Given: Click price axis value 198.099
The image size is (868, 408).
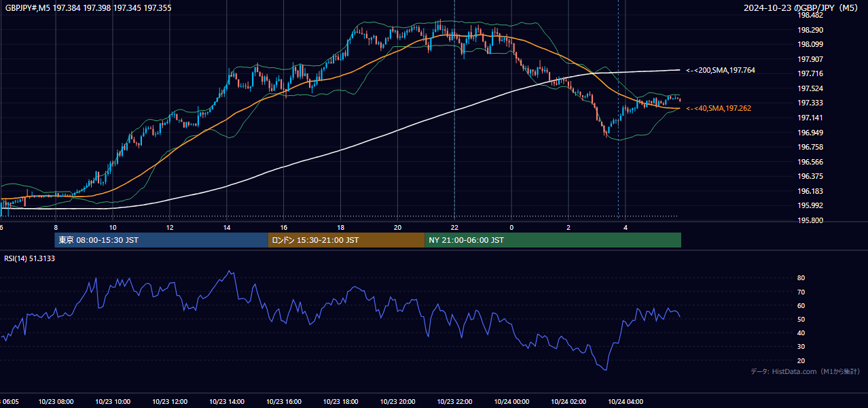Looking at the screenshot, I should tap(810, 44).
